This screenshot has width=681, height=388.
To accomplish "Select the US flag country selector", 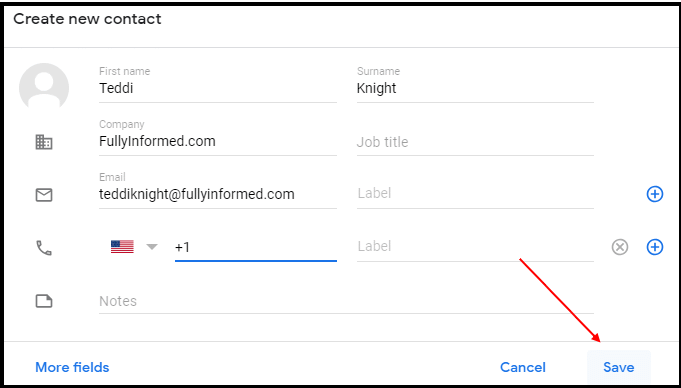I will pos(122,247).
